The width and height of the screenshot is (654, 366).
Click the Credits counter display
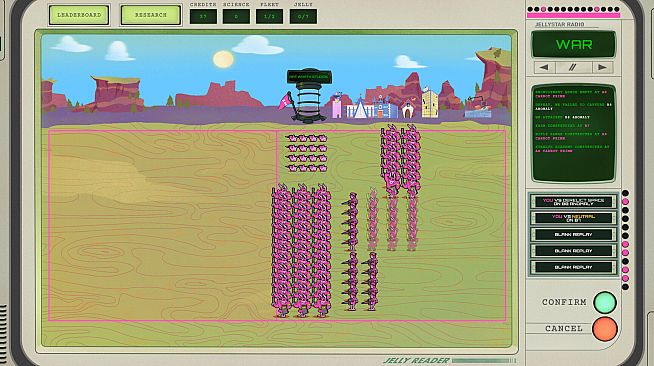pyautogui.click(x=203, y=16)
